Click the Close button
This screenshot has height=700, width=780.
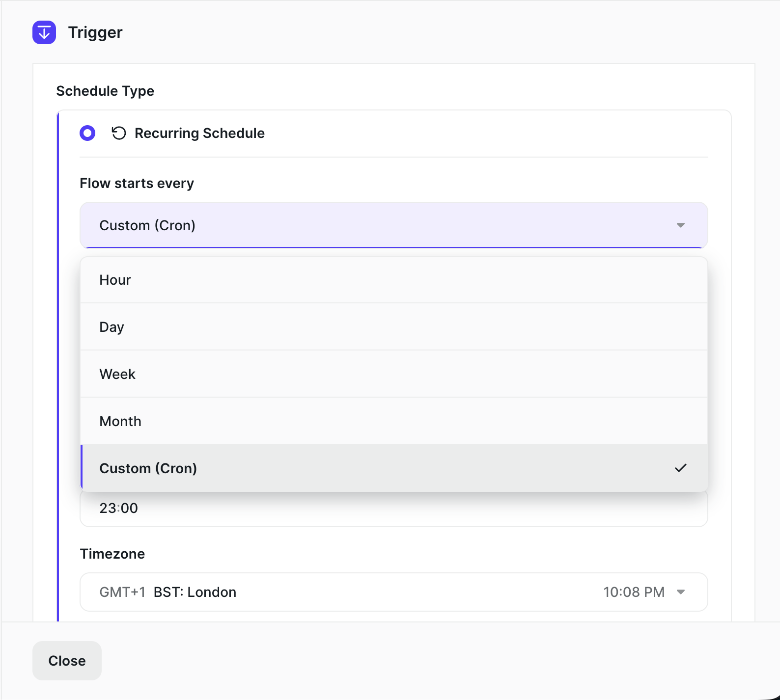[x=67, y=661]
